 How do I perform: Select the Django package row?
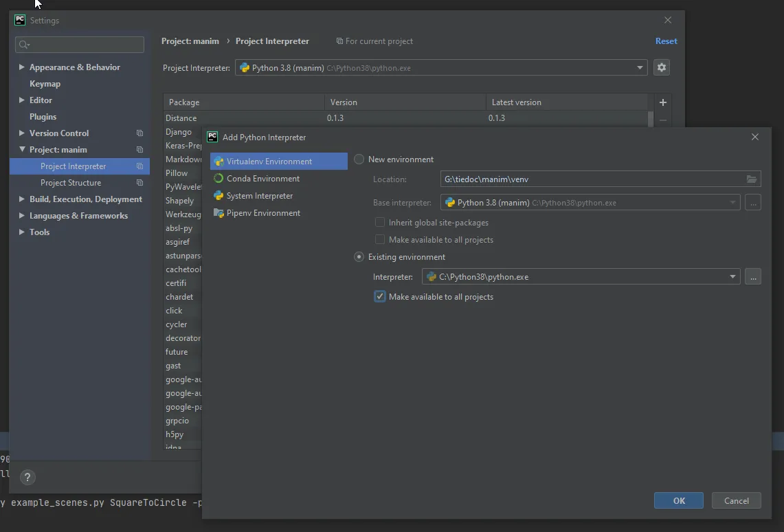183,132
